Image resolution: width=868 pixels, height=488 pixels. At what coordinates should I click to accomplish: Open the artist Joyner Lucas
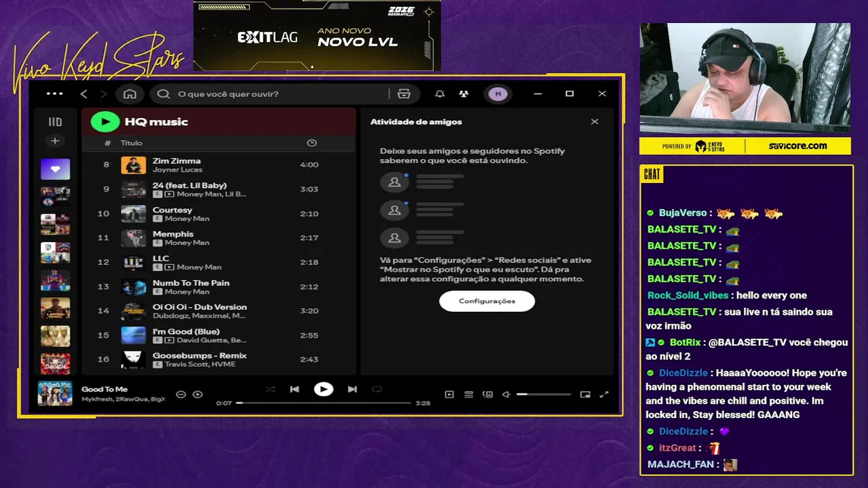pos(178,169)
